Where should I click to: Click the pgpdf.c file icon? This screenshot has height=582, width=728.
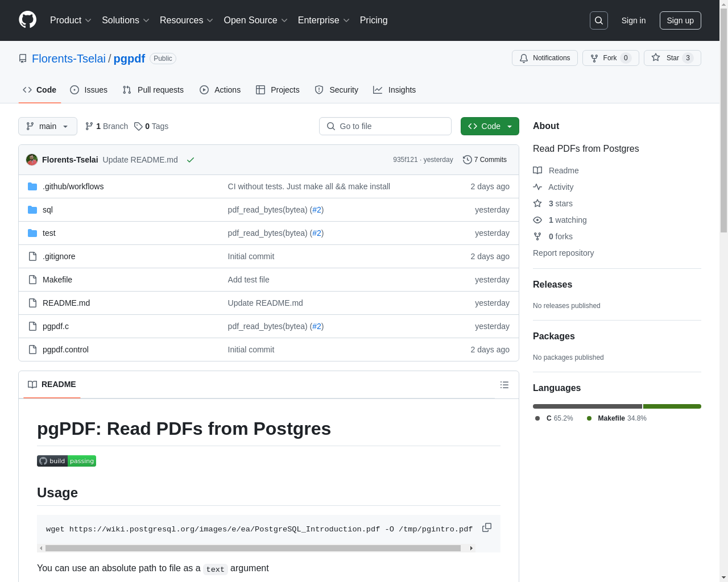[x=32, y=326]
